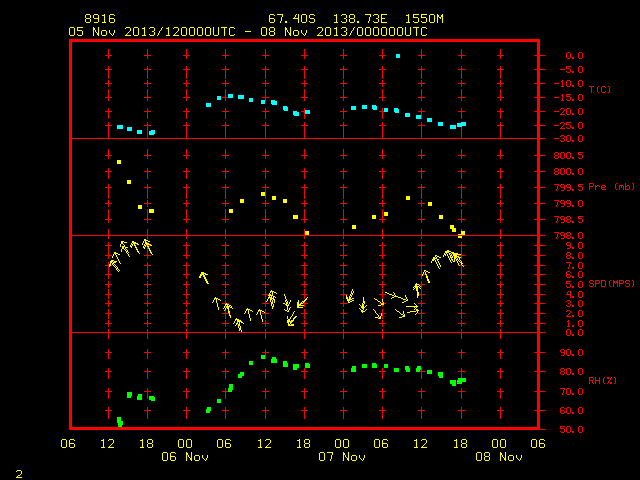Click the 1550M elevation text
The width and height of the screenshot is (640, 480).
[424, 19]
